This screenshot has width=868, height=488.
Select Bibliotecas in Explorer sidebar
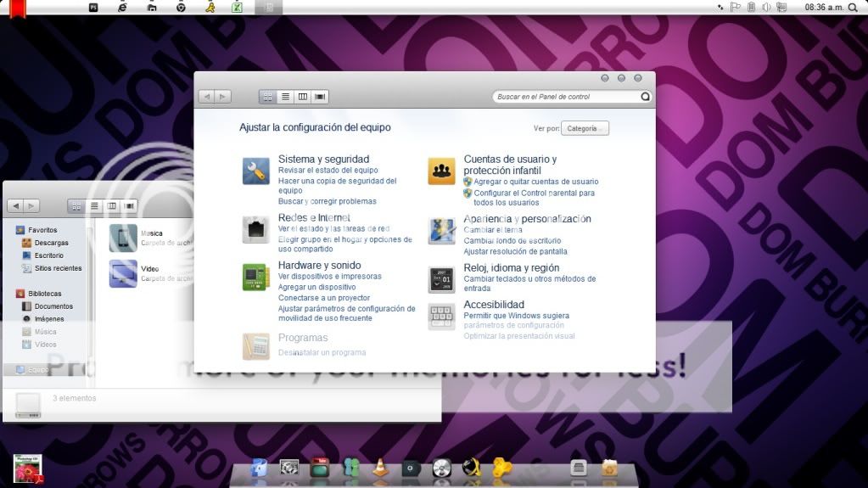point(39,294)
